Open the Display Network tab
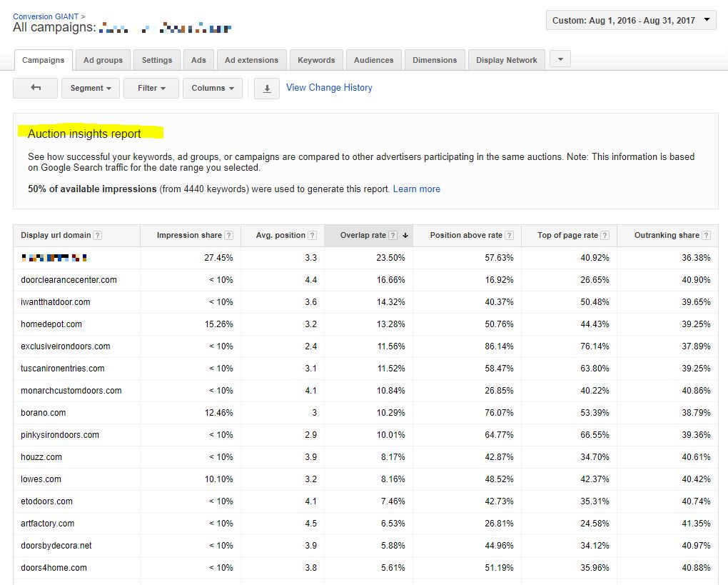 (x=507, y=61)
